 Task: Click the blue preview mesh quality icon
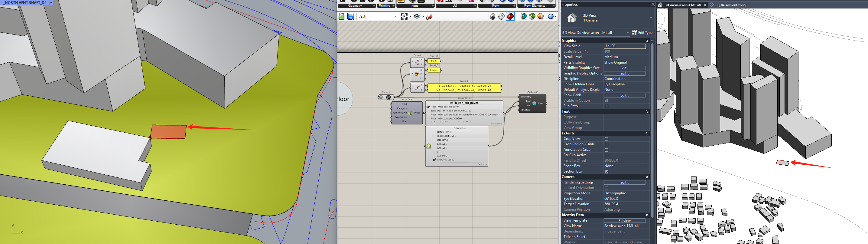pyautogui.click(x=551, y=17)
